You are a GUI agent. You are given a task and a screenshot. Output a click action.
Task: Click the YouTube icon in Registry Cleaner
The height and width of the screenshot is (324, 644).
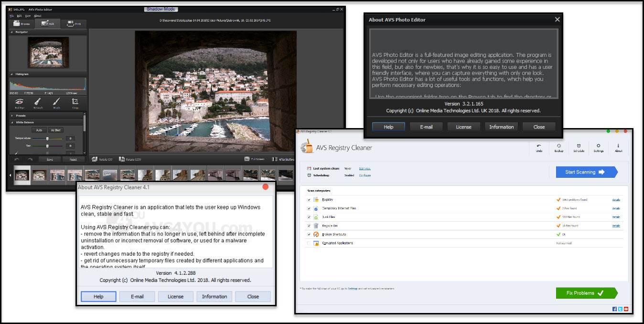[x=626, y=309]
